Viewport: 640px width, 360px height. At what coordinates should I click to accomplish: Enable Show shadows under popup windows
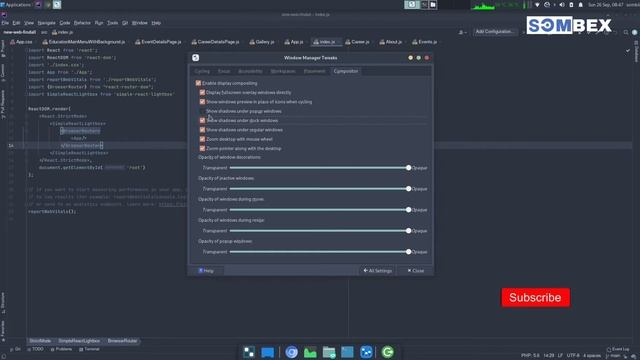tap(202, 111)
